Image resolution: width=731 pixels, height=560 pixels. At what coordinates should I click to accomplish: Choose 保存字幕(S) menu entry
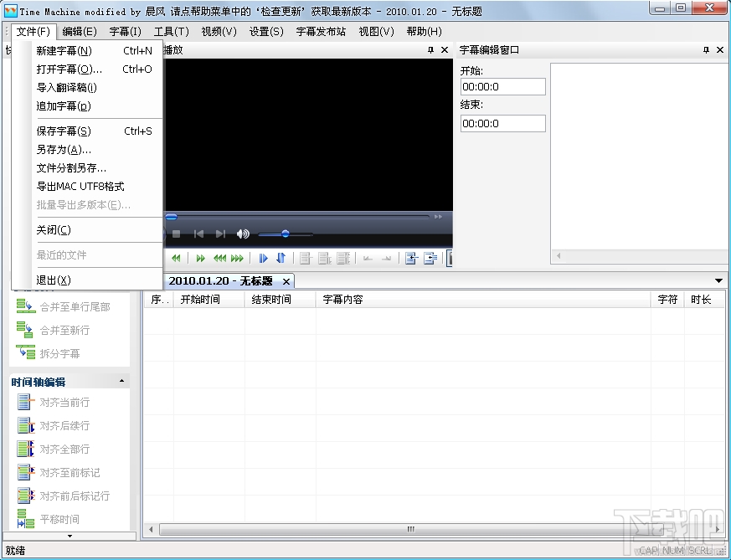[87, 131]
